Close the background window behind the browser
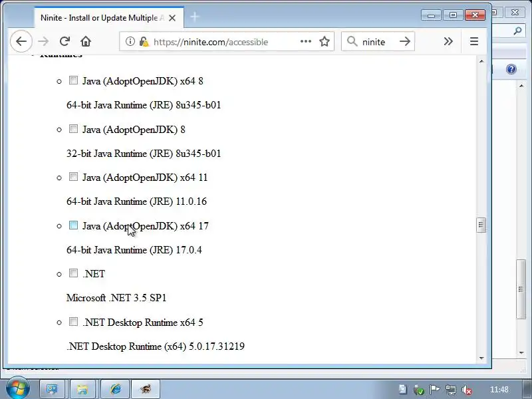Viewport: 532px width, 399px height. point(515,13)
